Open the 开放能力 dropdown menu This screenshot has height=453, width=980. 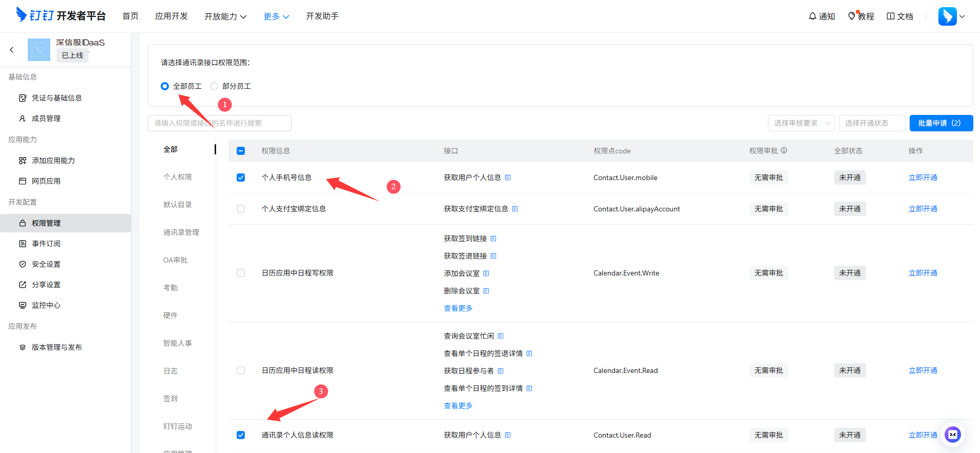(225, 16)
